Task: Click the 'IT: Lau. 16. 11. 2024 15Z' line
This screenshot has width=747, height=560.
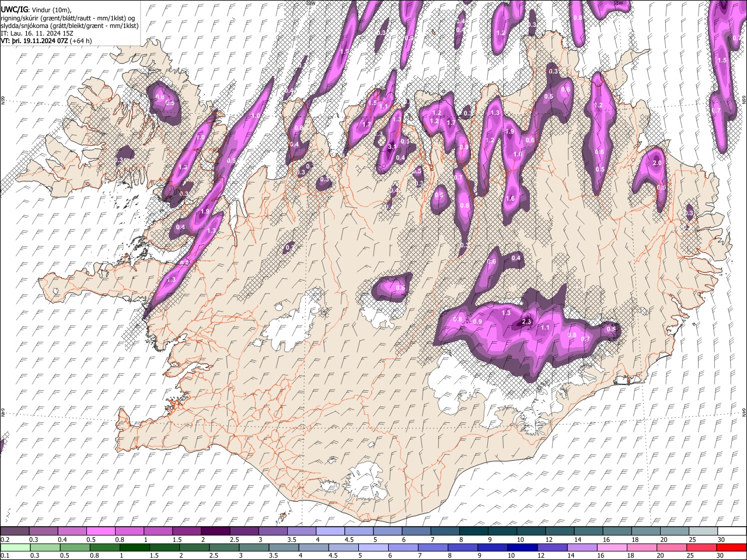Action: coord(37,33)
